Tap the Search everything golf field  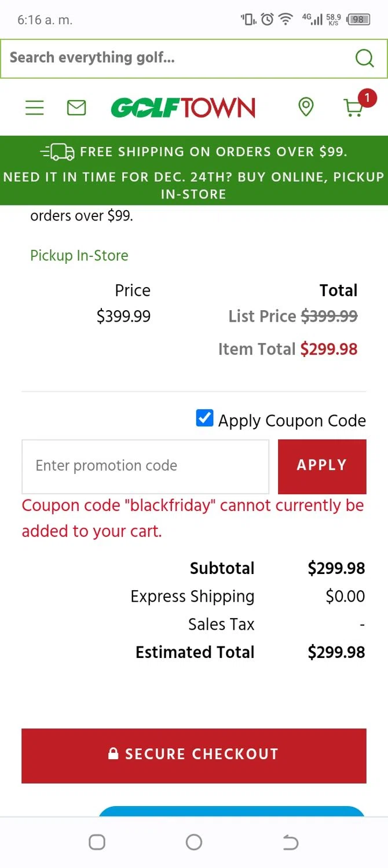[x=174, y=58]
